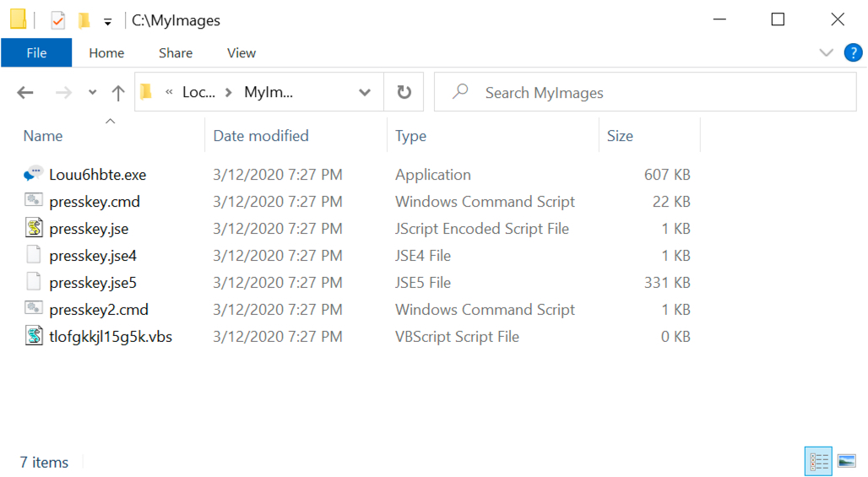Open the address bar history dropdown
Viewport: 868px width, 477px height.
click(x=364, y=92)
